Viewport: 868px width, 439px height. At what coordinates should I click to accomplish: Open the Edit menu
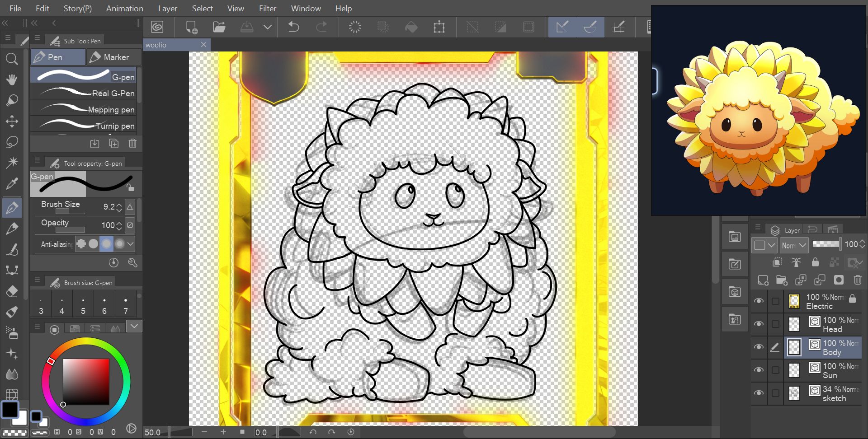pyautogui.click(x=42, y=8)
